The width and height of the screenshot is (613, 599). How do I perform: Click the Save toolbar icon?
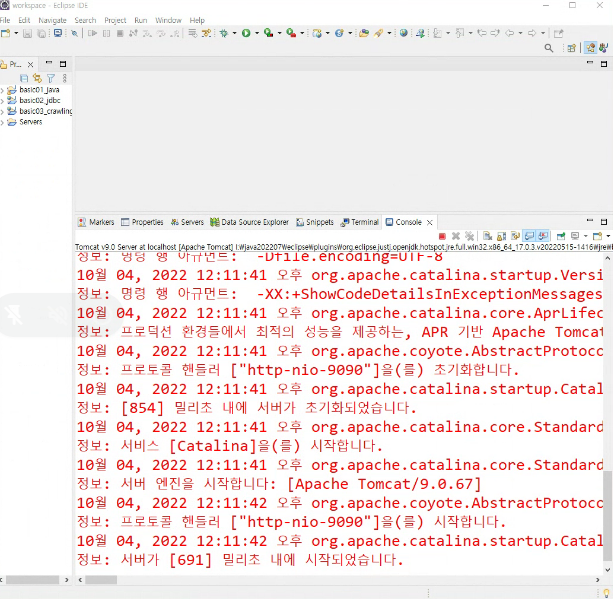tap(27, 33)
